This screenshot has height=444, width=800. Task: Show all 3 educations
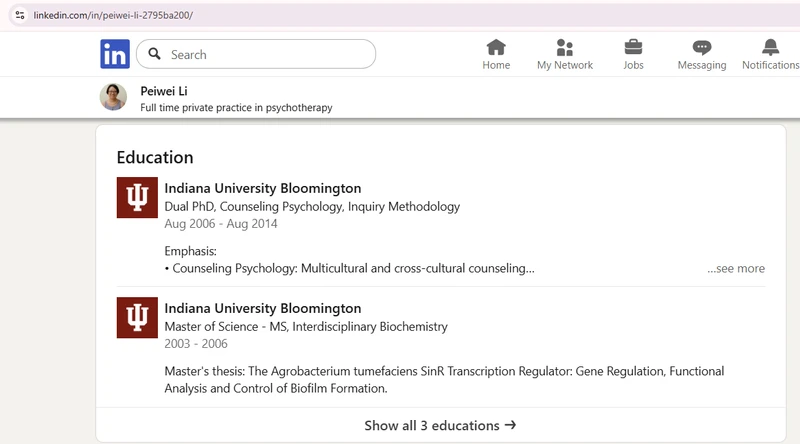[x=440, y=425]
